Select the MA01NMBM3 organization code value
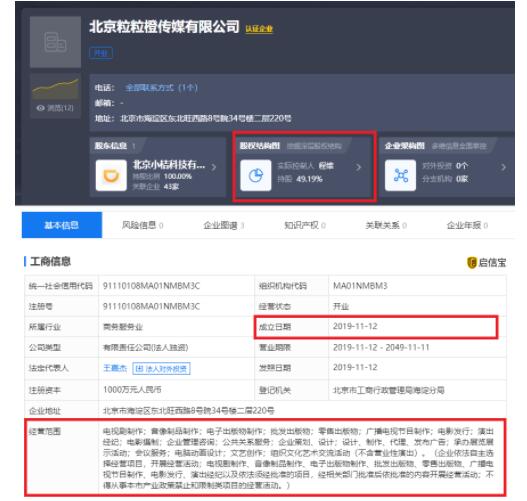Viewport: 527px width, 501px height. tap(360, 286)
